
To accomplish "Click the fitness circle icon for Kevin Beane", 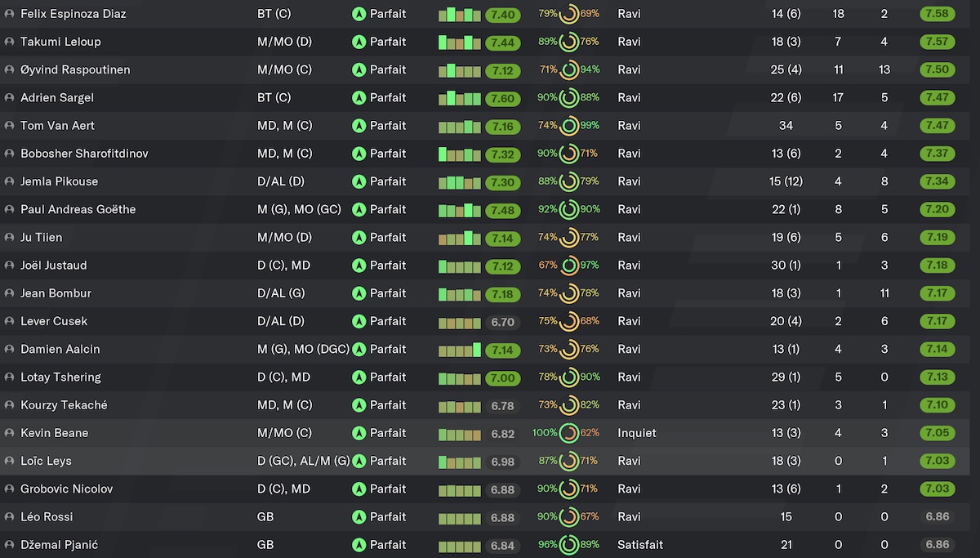I will tap(569, 433).
